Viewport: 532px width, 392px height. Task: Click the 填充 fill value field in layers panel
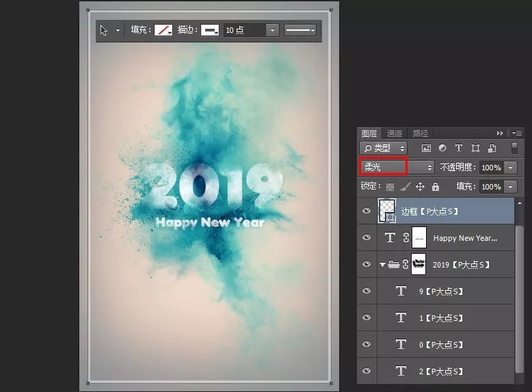(491, 187)
